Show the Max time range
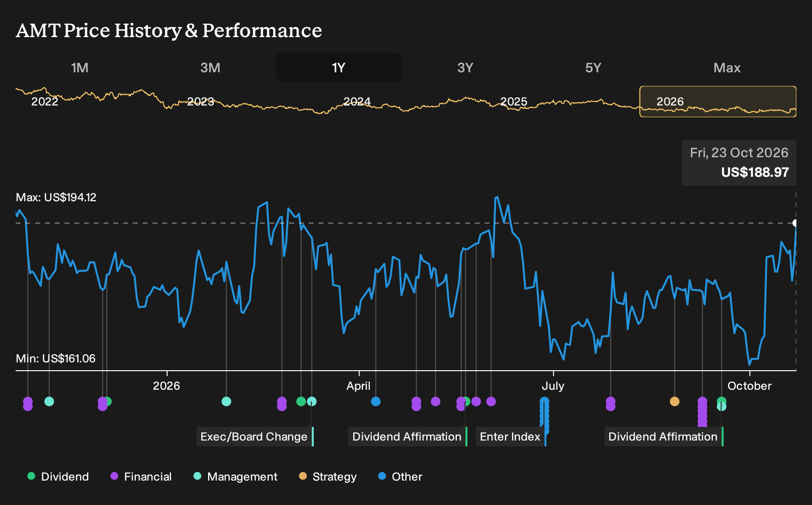This screenshot has width=812, height=505. 727,67
